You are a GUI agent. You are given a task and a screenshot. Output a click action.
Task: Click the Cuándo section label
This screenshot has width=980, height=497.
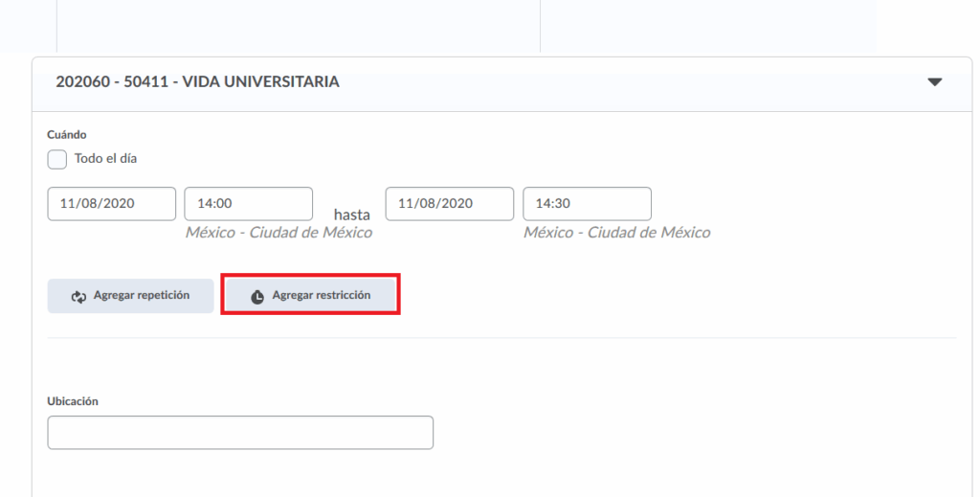(x=66, y=135)
